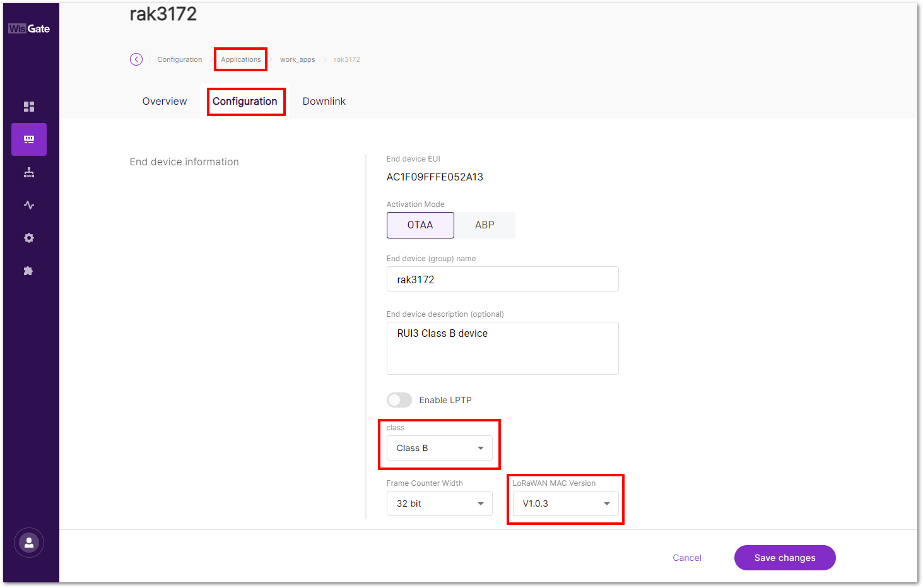923x588 pixels.
Task: Open the LoRaWAN MAC Version dropdown
Action: pyautogui.click(x=565, y=503)
